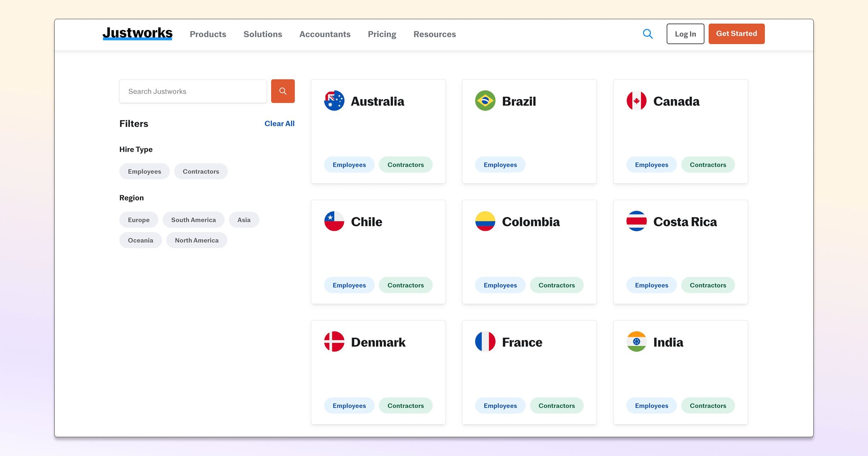
Task: Click the India flag icon
Action: [636, 342]
